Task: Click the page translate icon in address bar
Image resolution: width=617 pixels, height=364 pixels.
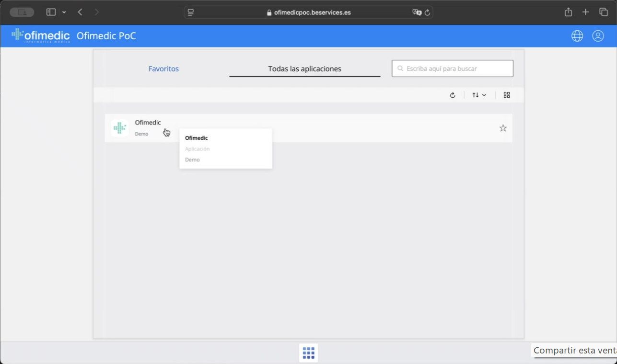Action: pyautogui.click(x=416, y=12)
